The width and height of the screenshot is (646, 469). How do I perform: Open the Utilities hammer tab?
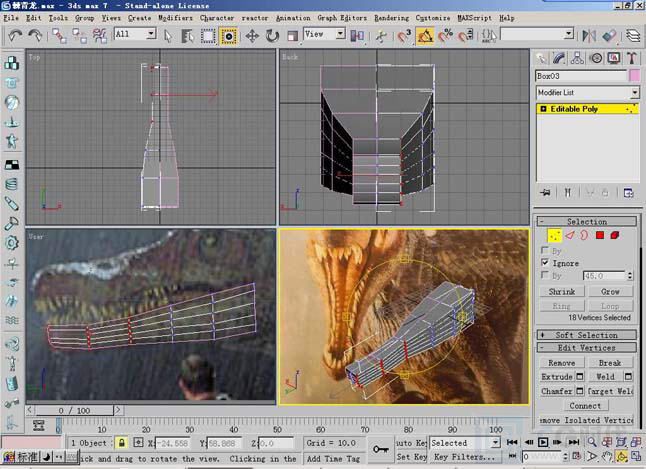632,59
